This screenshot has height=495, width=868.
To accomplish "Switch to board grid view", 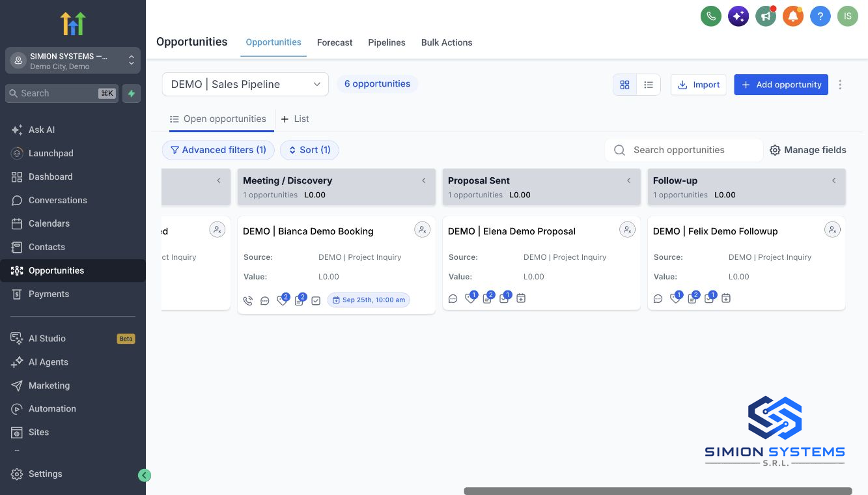I will click(625, 85).
